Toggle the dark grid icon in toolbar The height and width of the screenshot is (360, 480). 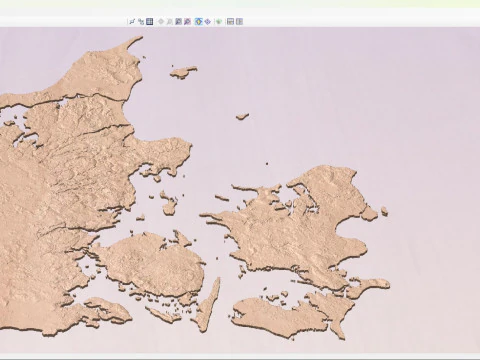(150, 22)
